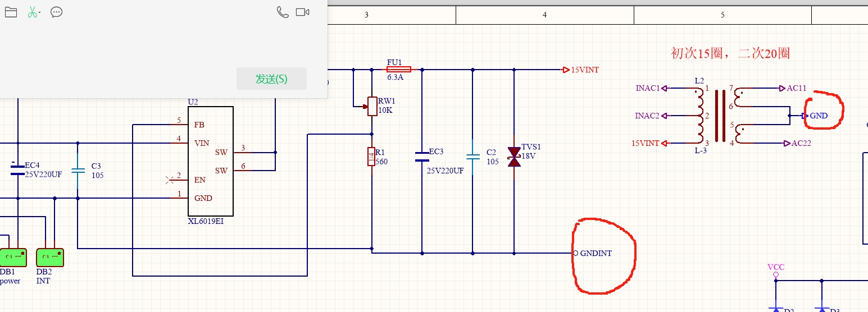Click the VIN pin 4 of U2

tap(179, 143)
